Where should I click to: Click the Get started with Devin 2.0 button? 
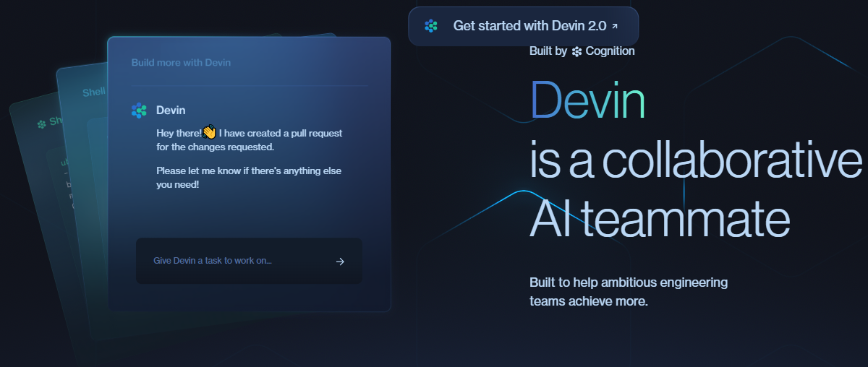(523, 26)
